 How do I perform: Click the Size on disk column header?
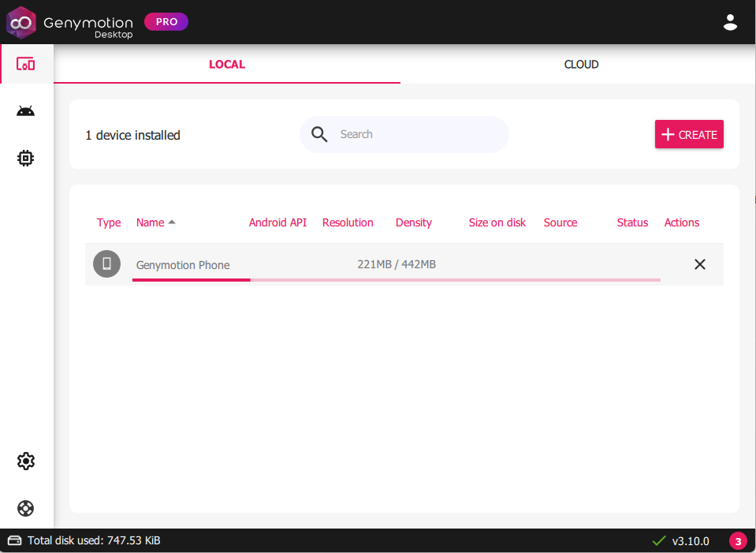(497, 222)
